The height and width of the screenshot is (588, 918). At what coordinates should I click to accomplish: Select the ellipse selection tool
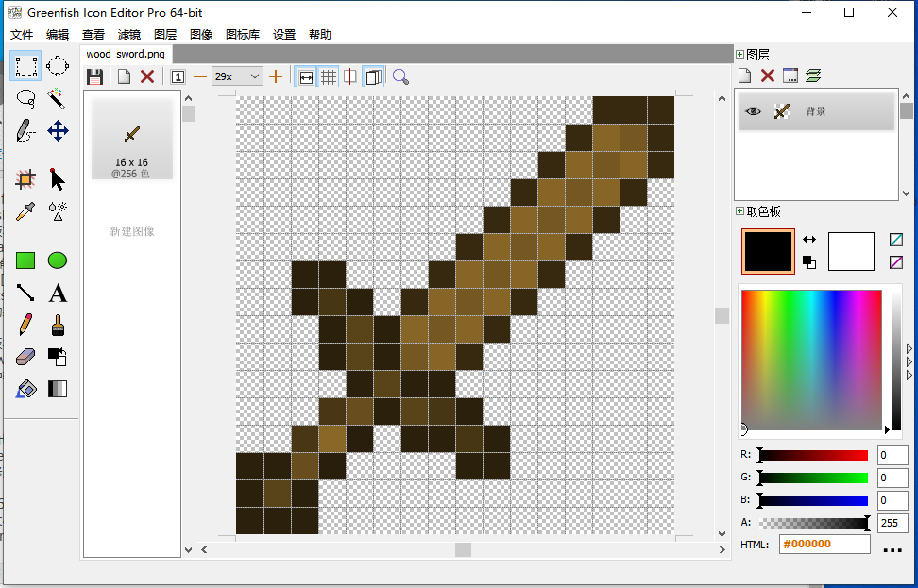[58, 66]
